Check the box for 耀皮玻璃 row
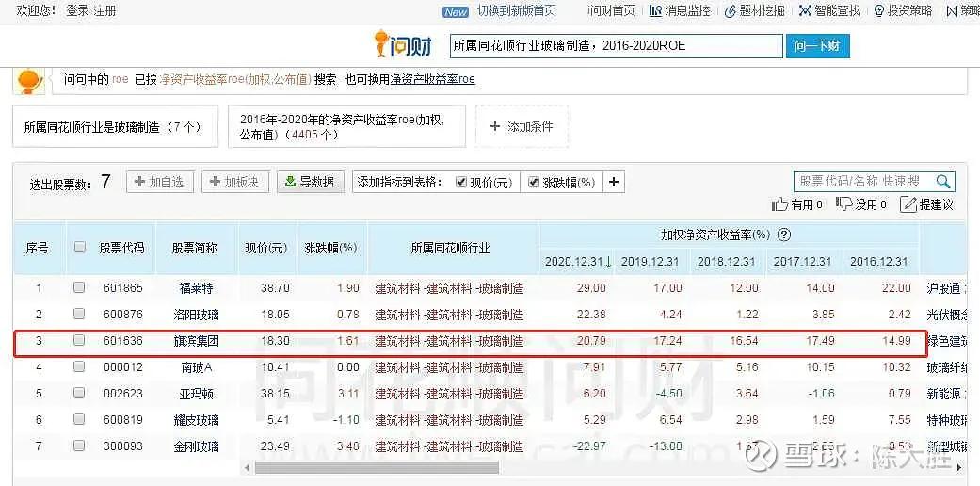This screenshot has width=980, height=486. (x=79, y=419)
